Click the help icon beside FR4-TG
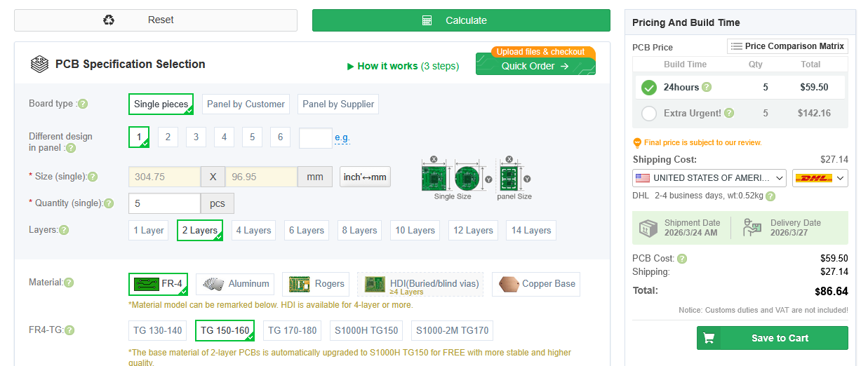This screenshot has height=366, width=868. click(x=69, y=330)
